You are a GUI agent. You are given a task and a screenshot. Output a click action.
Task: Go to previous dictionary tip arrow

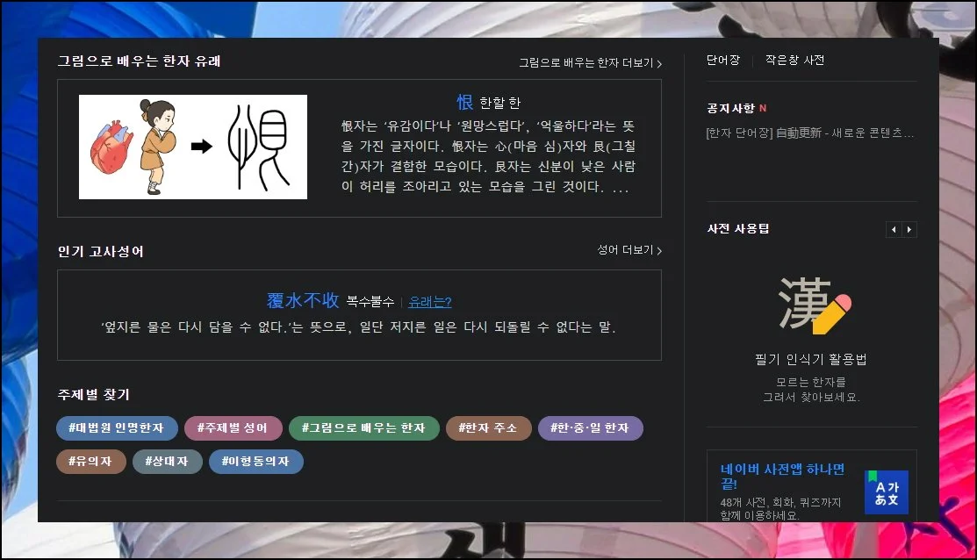click(893, 229)
